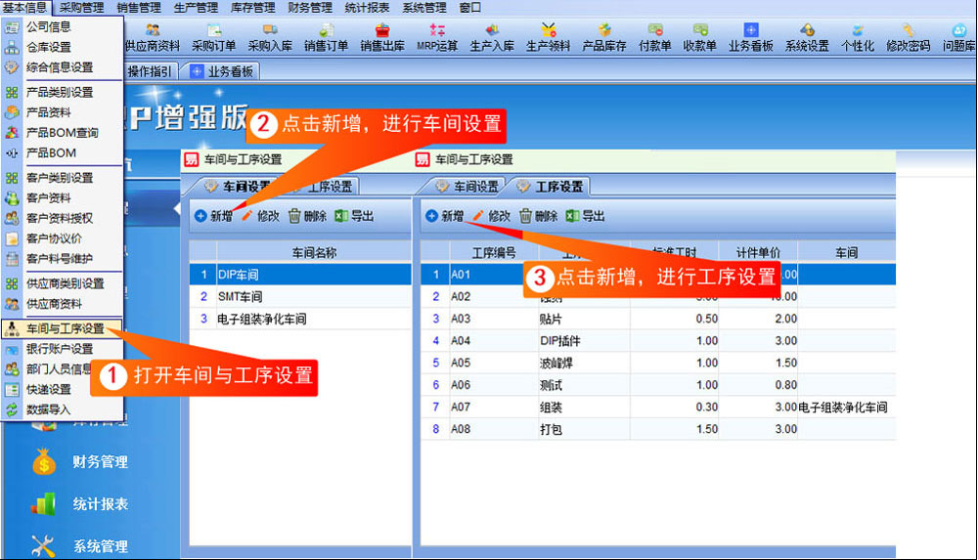Viewport: 978px width, 560px height.
Task: Click the 付款单 toolbar icon
Action: tap(655, 37)
